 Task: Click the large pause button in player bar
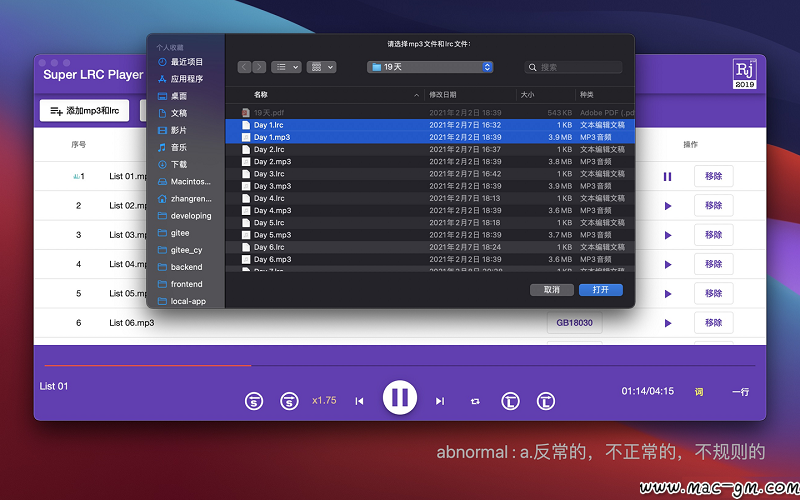click(x=400, y=397)
